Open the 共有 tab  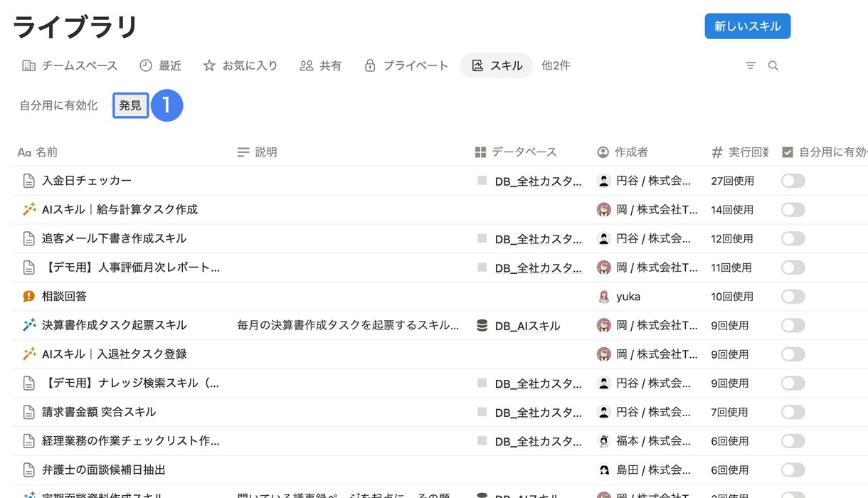pos(321,65)
